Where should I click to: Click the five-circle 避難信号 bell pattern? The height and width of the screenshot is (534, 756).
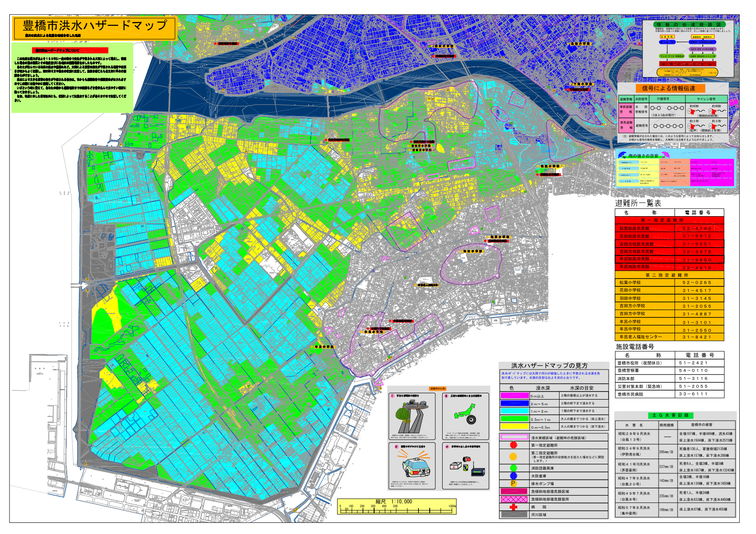coord(668,126)
